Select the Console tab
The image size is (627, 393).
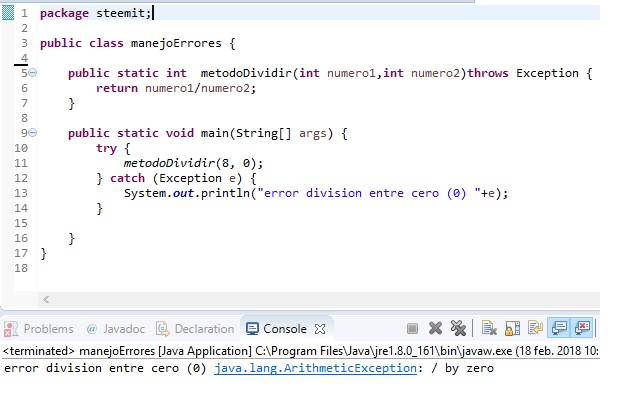tap(285, 329)
